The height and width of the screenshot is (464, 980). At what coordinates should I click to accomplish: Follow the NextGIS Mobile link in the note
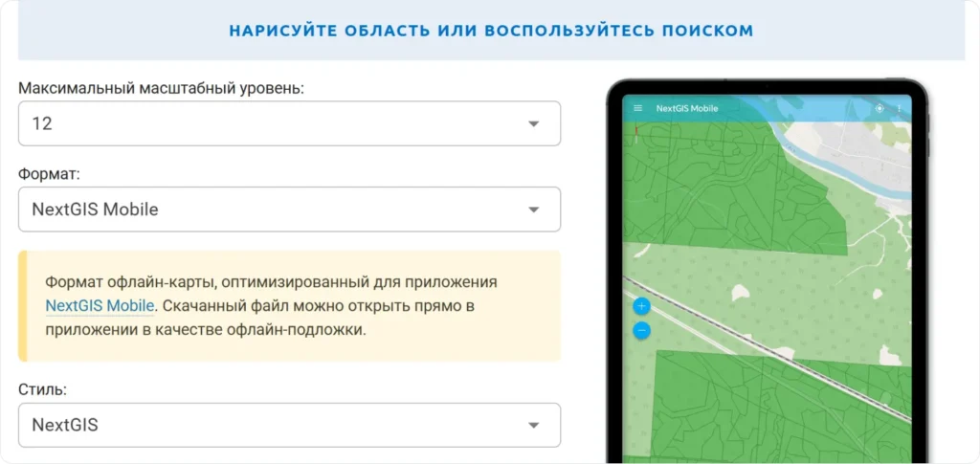coord(100,306)
